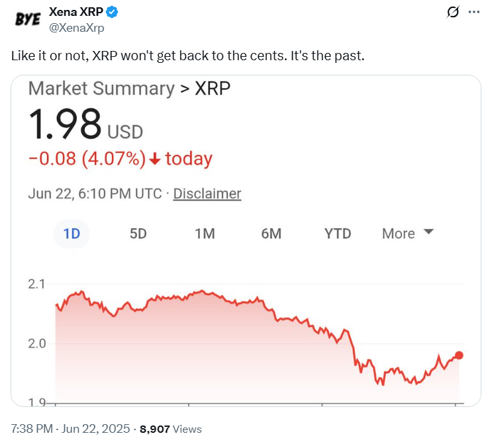The width and height of the screenshot is (490, 448).
Task: Click the 7:38 PM Jun 22, 2025 timestamp
Action: [72, 429]
